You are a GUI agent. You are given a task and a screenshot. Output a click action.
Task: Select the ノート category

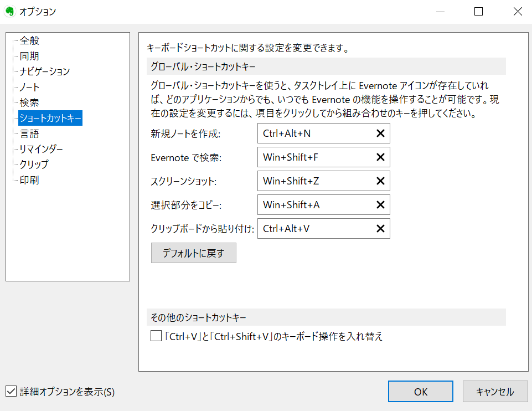coord(29,87)
